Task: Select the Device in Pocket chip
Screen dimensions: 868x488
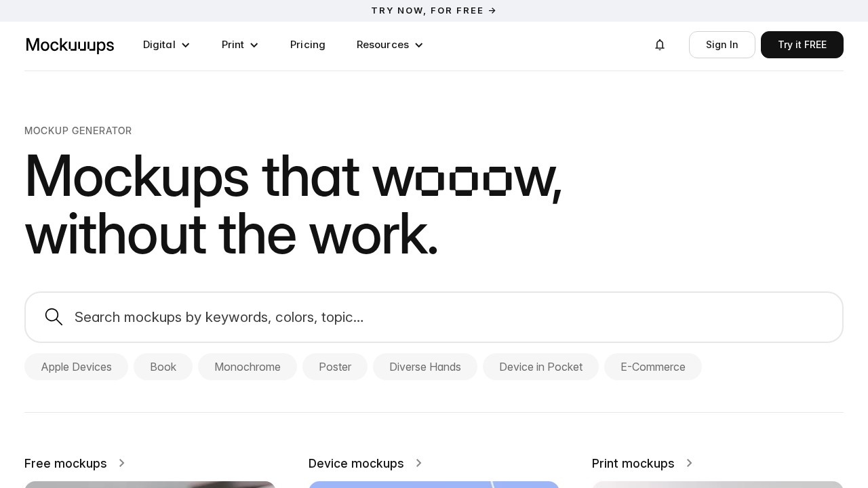Action: [x=540, y=367]
